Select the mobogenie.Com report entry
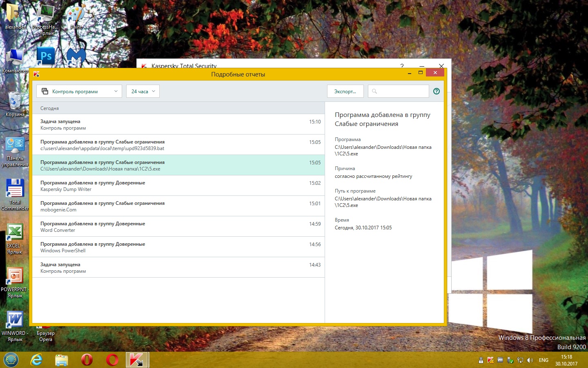588x368 pixels. pos(178,206)
